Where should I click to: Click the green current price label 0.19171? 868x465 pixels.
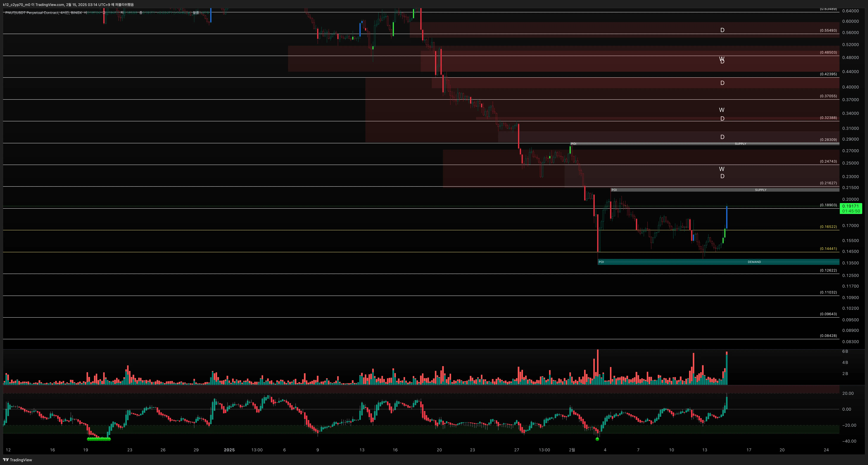[x=850, y=206]
